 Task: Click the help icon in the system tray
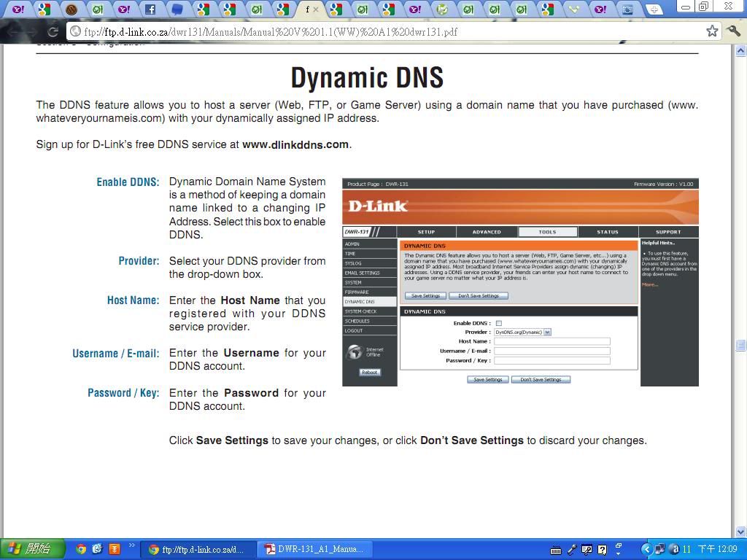602,549
